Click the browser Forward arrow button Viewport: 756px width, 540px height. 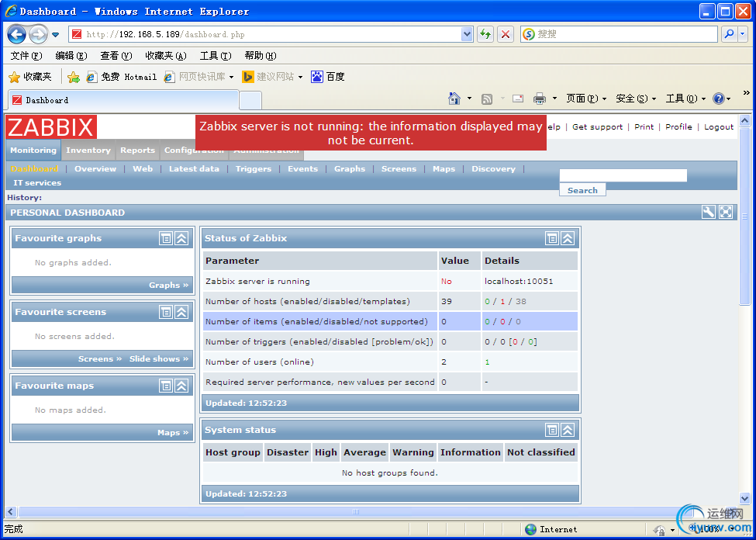(39, 34)
